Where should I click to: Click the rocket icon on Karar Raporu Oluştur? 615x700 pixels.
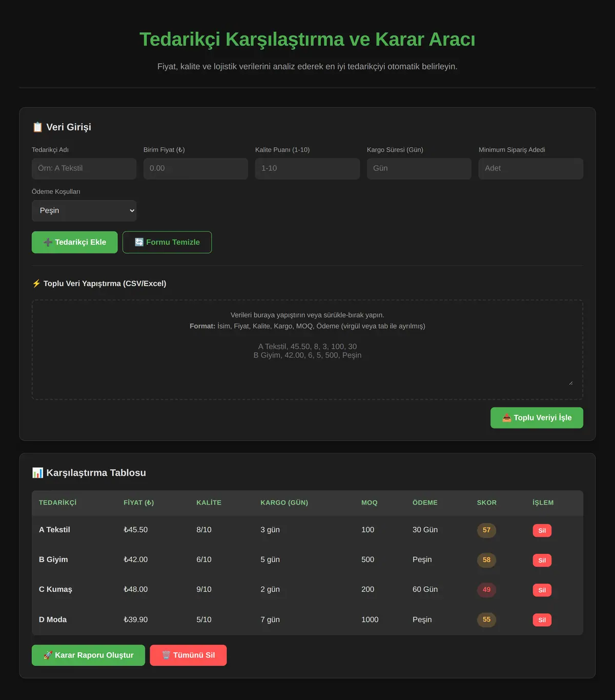(48, 655)
